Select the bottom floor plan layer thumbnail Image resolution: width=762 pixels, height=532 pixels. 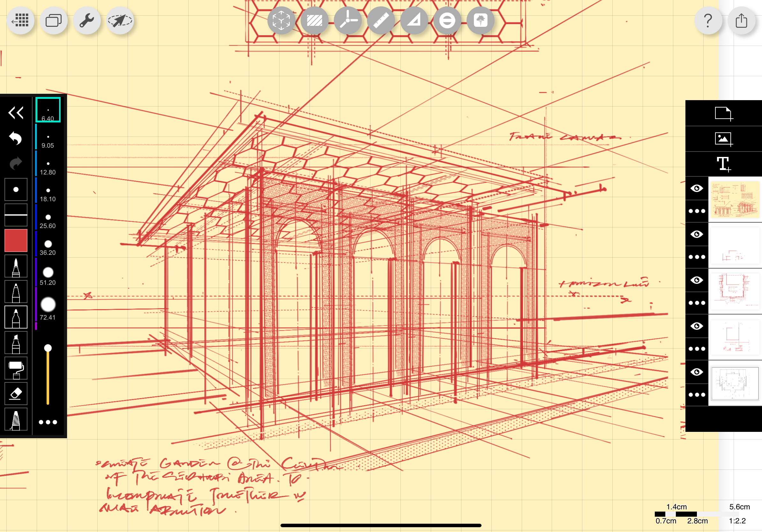tap(735, 383)
